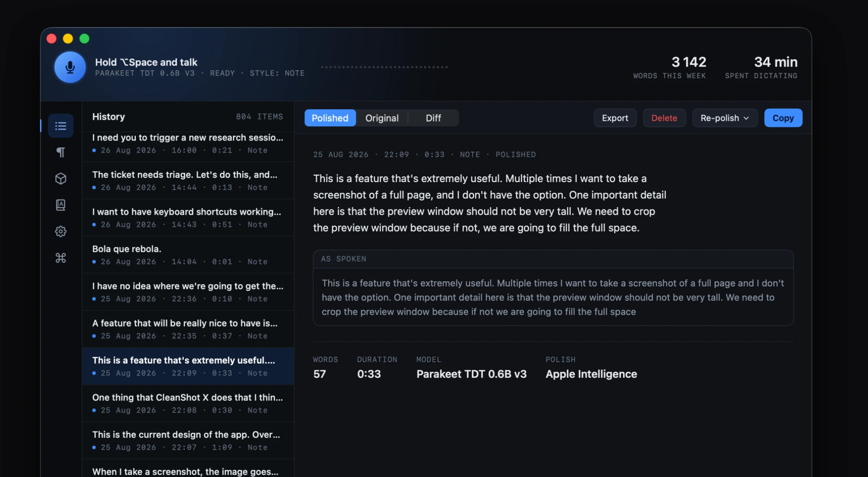
Task: Select 'A feature that will be really nice' entry
Action: pyautogui.click(x=188, y=329)
